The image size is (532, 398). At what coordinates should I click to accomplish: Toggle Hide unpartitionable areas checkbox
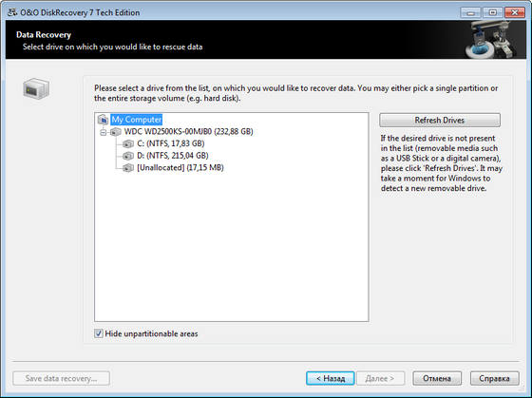tap(99, 333)
